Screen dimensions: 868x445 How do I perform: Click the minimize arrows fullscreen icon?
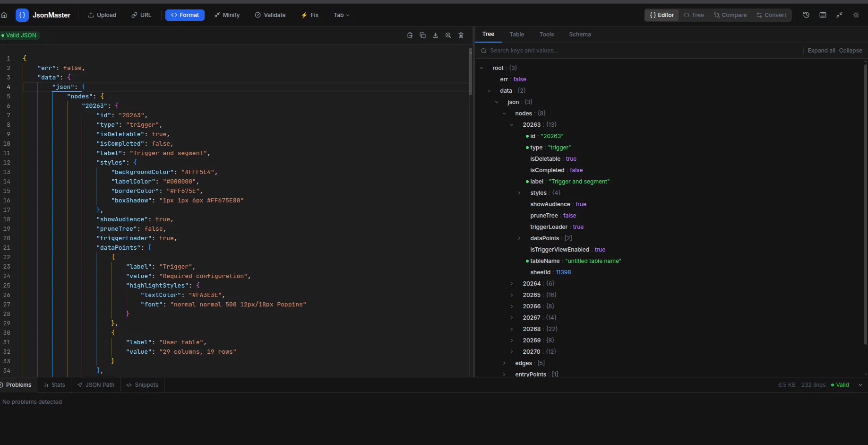click(839, 15)
